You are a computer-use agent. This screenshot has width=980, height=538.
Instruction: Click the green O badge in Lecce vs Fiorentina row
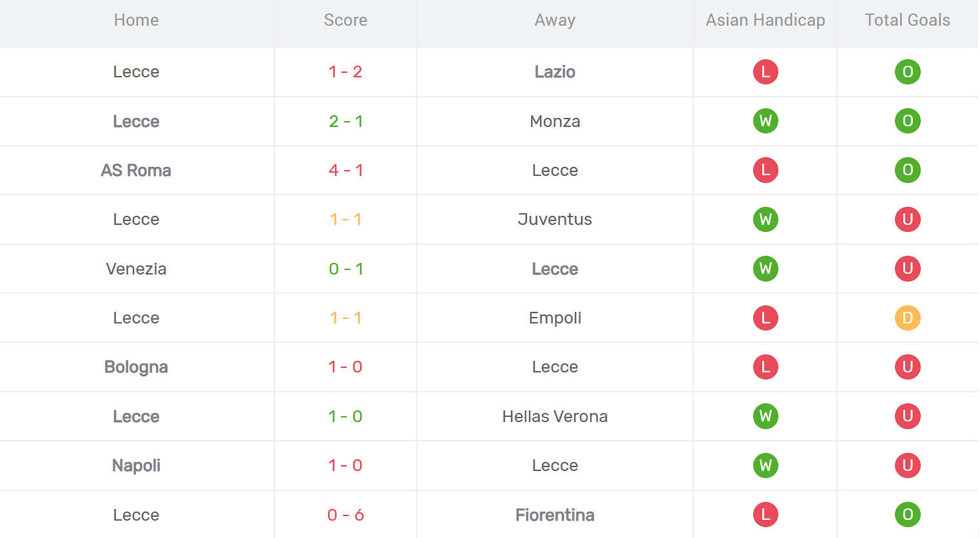click(x=907, y=514)
